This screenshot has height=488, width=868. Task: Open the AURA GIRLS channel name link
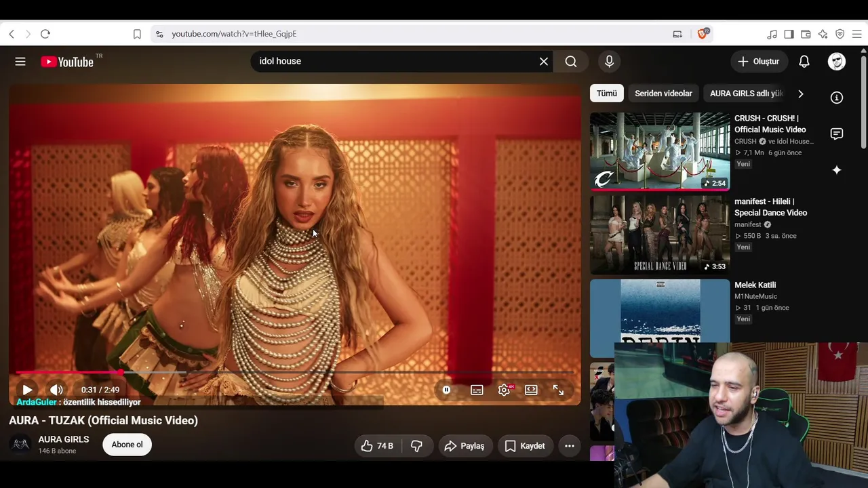pos(64,439)
